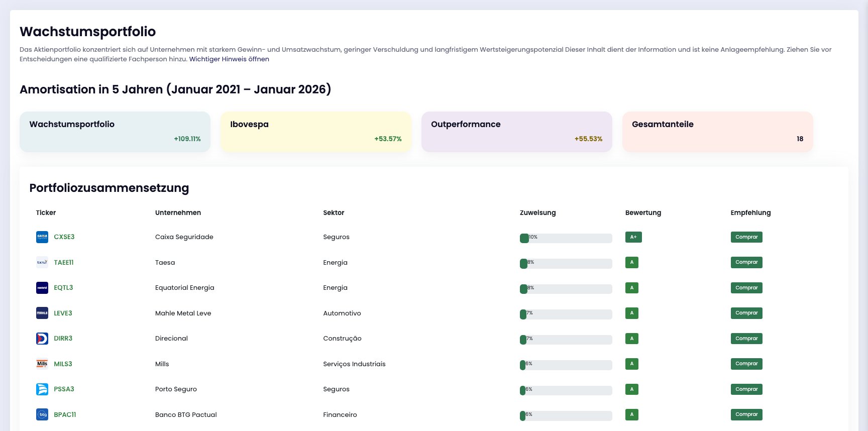Viewport: 868px width, 431px height.
Task: Click the 10% allocation bar for CXSE3
Action: (566, 238)
